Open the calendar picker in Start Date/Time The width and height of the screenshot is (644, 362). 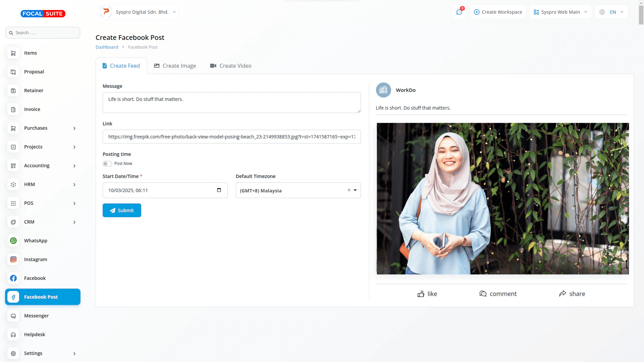(219, 190)
